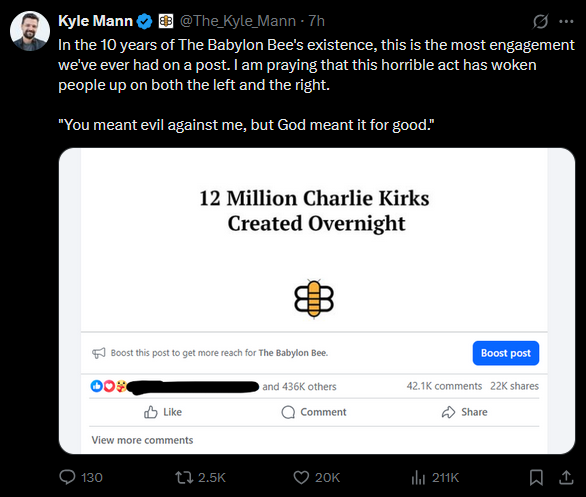The image size is (586, 497).
Task: Repost this tweet using the retweet icon
Action: tap(184, 477)
